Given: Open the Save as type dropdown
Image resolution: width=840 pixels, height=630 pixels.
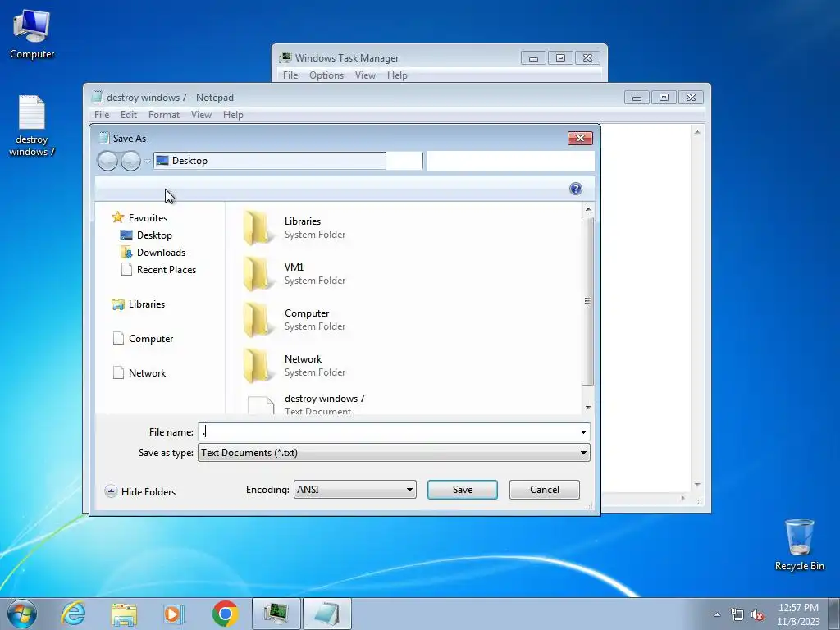Looking at the screenshot, I should [394, 453].
